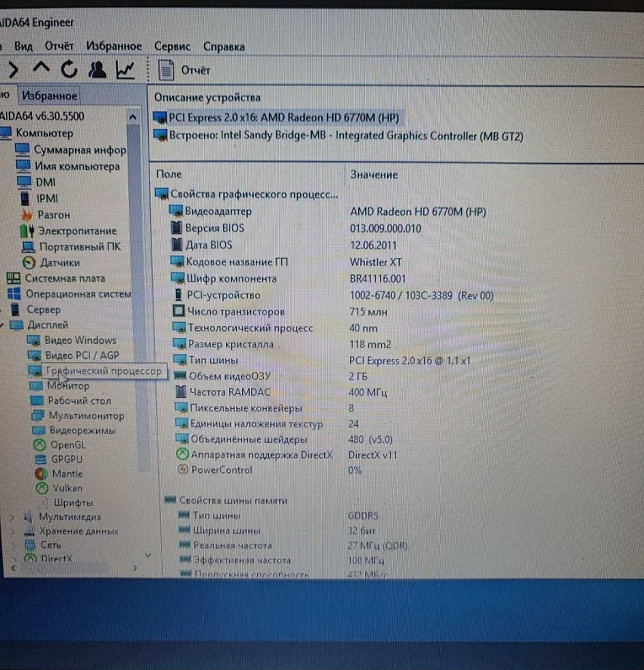644x670 pixels.
Task: Click the Отчёт toolbar button label
Action: pyautogui.click(x=196, y=70)
